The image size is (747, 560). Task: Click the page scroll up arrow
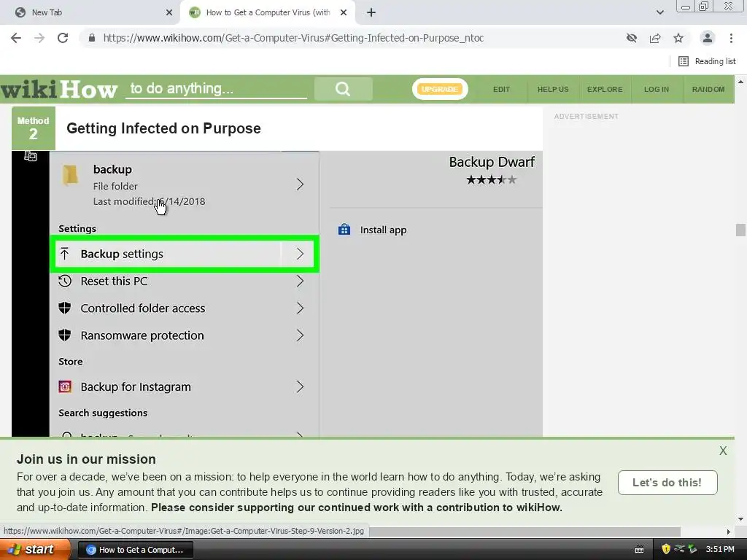click(740, 82)
